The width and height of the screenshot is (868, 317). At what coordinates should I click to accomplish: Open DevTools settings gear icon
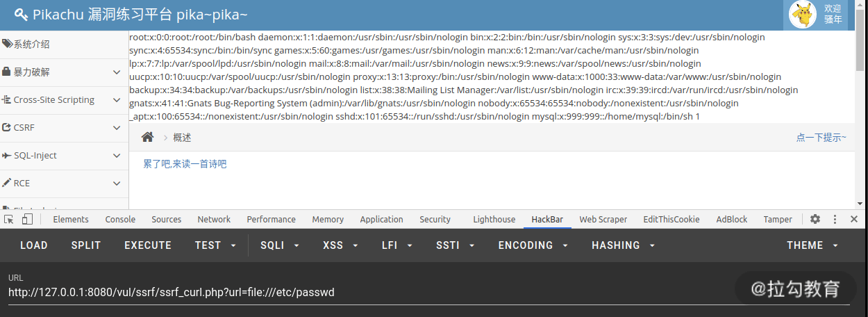[x=815, y=219]
